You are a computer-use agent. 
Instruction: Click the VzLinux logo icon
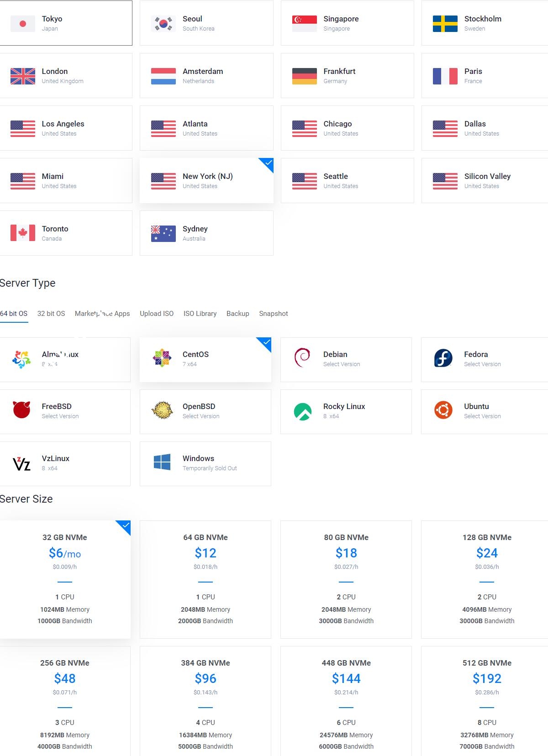(x=21, y=464)
